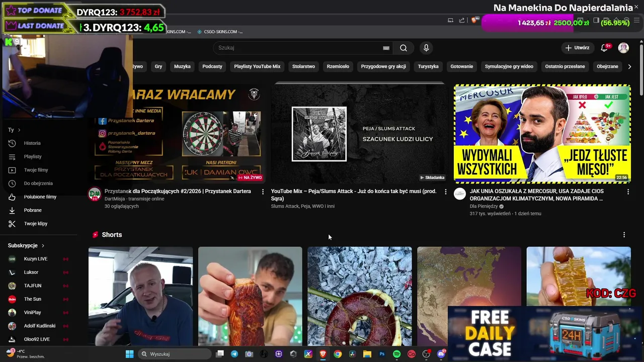Open Photoshop from the taskbar
The height and width of the screenshot is (362, 644).
(x=382, y=354)
